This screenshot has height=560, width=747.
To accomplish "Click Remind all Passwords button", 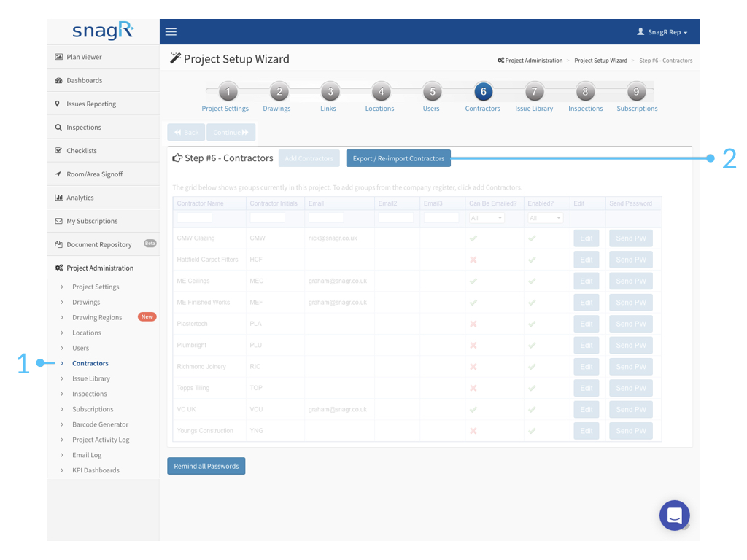I will [x=206, y=466].
